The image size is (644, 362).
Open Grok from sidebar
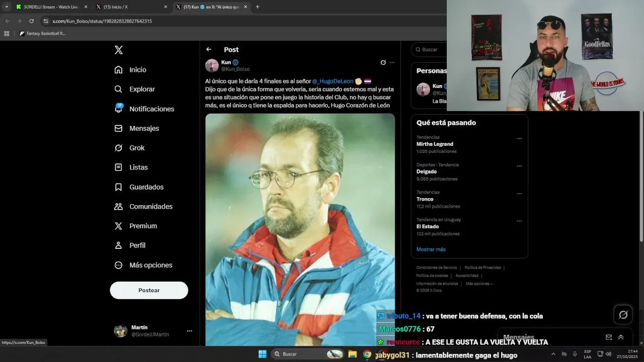[x=129, y=148]
